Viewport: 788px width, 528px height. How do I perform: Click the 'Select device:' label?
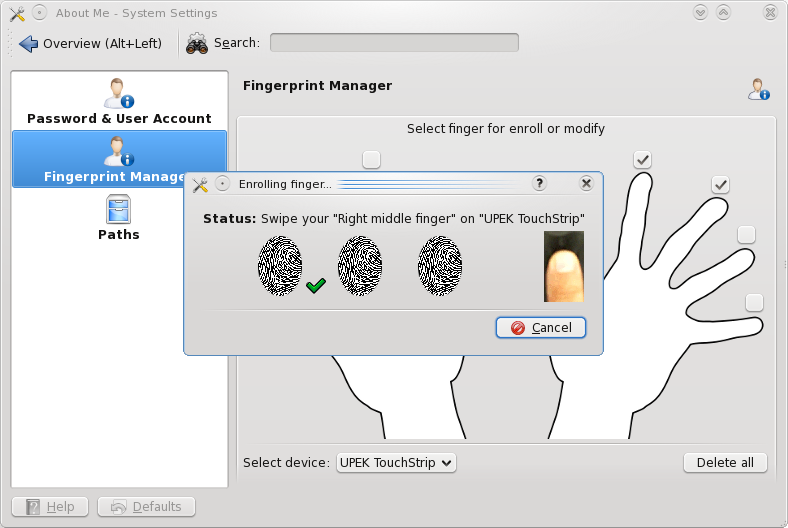[x=286, y=463]
